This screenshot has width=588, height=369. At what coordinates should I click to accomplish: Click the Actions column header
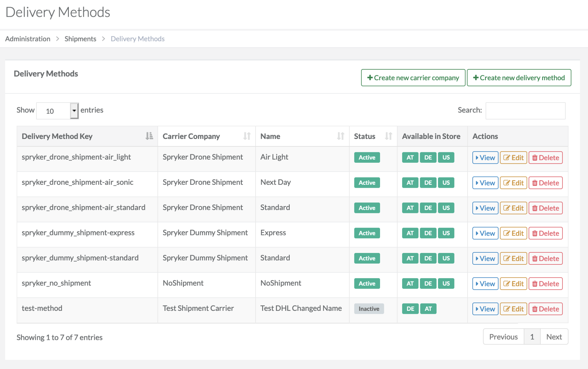(518, 136)
